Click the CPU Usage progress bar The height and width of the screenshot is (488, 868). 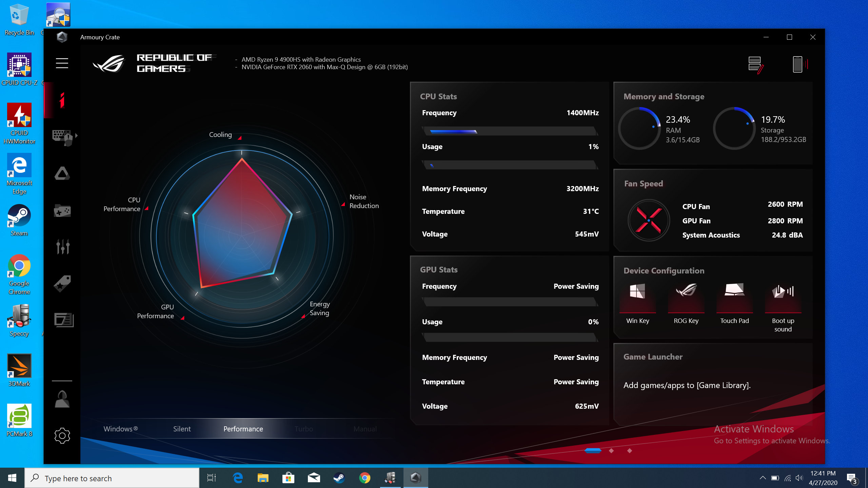point(510,165)
